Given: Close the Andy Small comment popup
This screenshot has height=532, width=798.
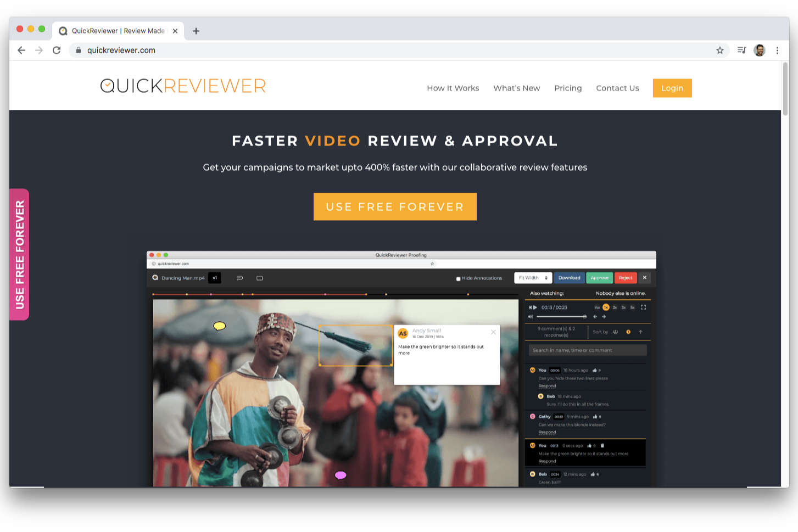Looking at the screenshot, I should point(493,332).
